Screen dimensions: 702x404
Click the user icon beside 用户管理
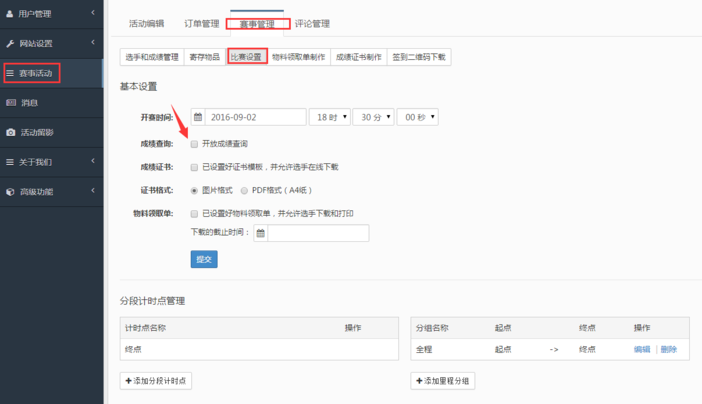pyautogui.click(x=10, y=14)
